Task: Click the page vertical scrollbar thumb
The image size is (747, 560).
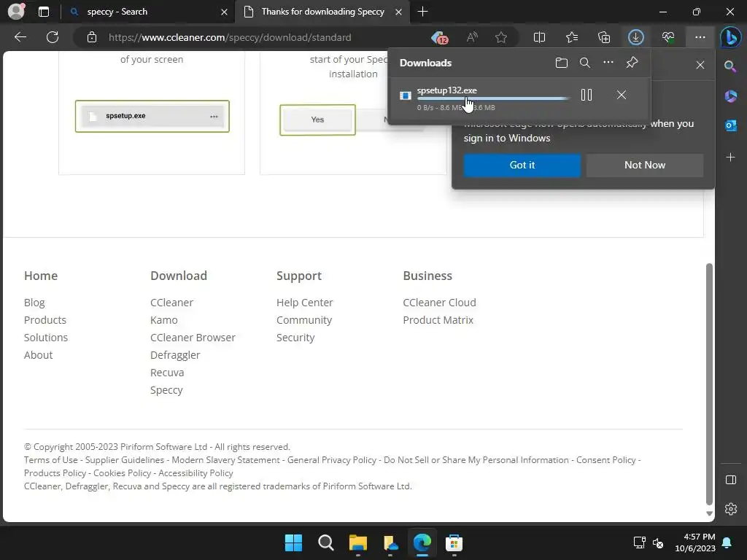Action: [709, 384]
